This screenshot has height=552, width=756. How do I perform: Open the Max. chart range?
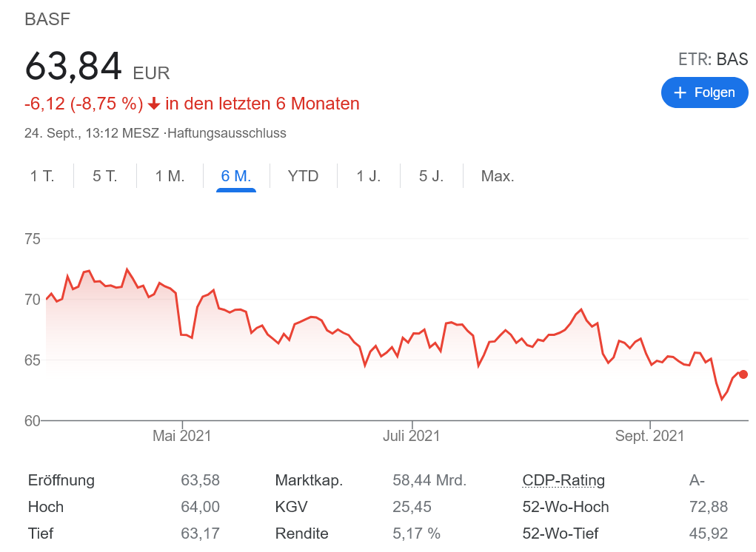(498, 176)
